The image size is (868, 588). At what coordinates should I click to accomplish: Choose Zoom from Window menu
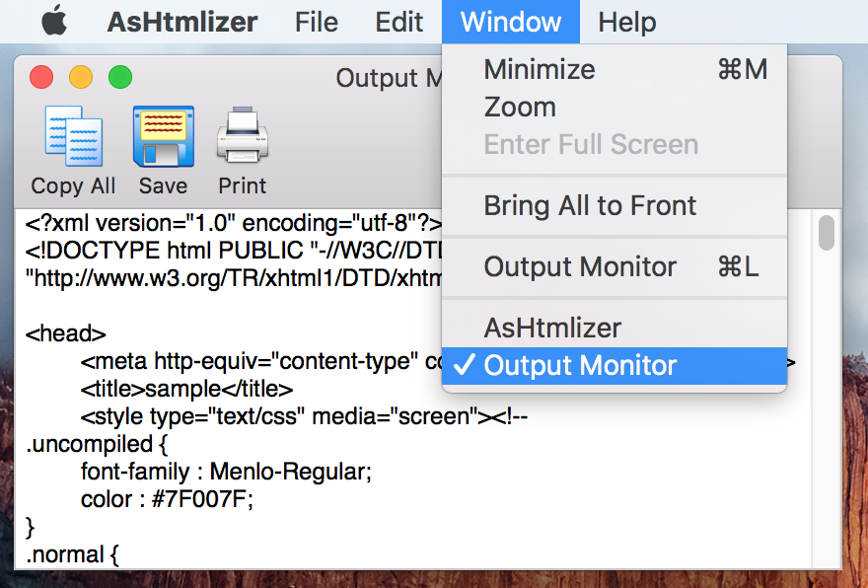point(615,108)
